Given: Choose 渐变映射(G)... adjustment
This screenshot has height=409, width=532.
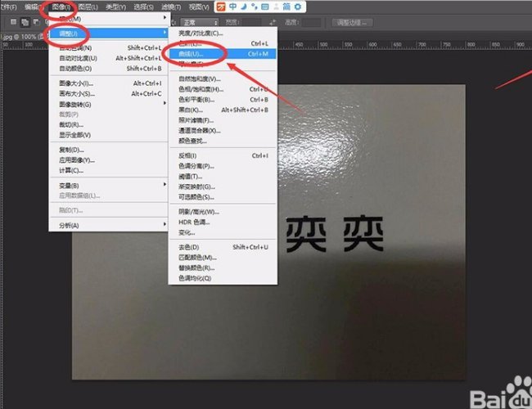Looking at the screenshot, I should coord(223,187).
